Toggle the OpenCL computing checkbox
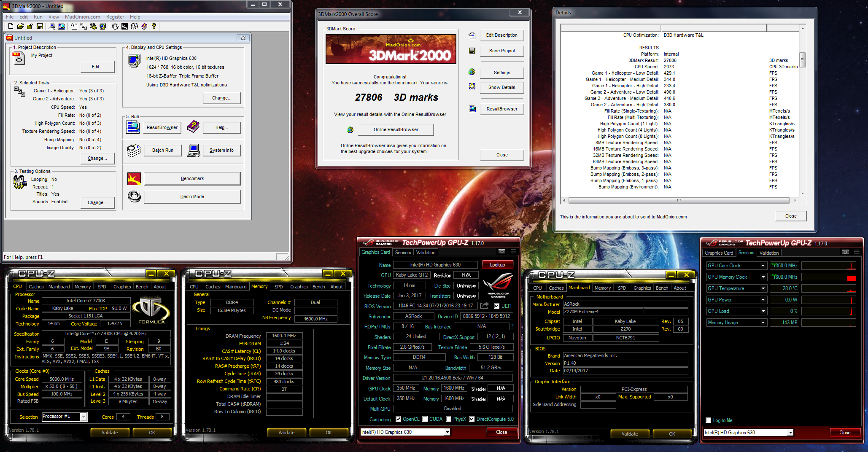 click(x=399, y=419)
